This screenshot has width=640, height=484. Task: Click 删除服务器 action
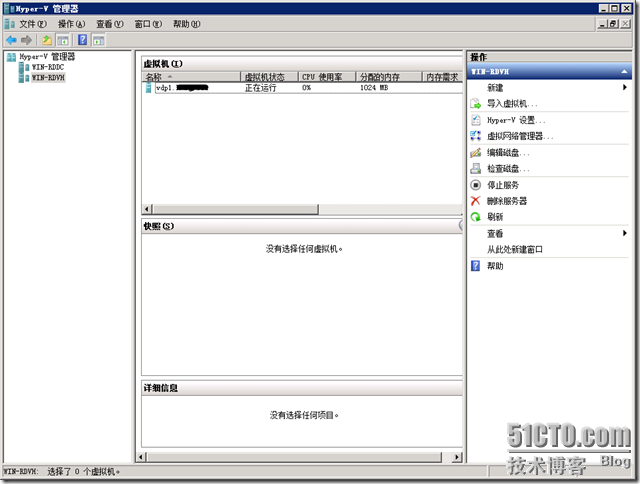coord(507,201)
